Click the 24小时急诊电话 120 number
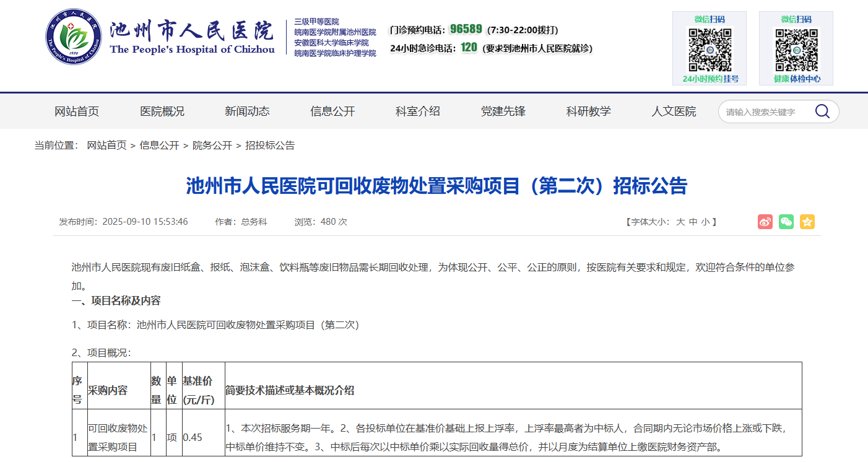This screenshot has width=868, height=462. click(469, 47)
